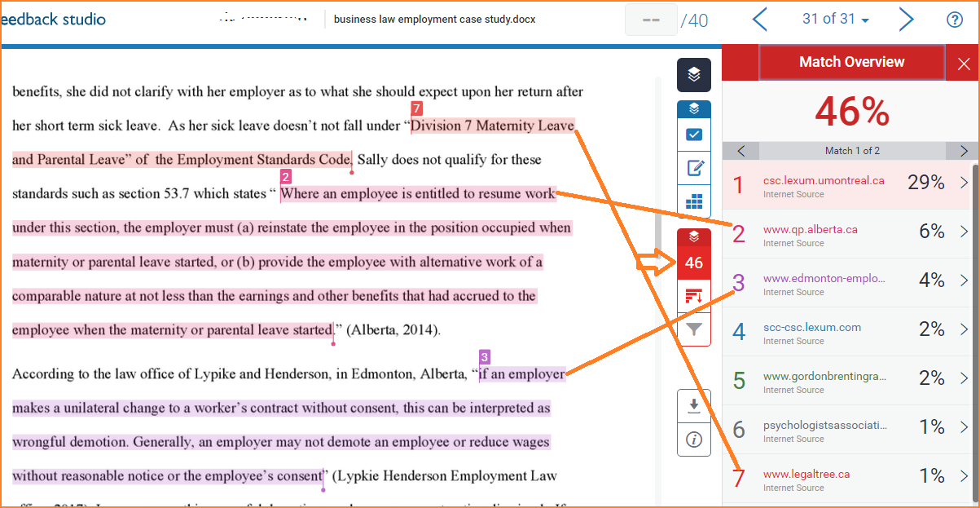The width and height of the screenshot is (980, 508).
Task: Open the rubric grid icon
Action: [694, 202]
